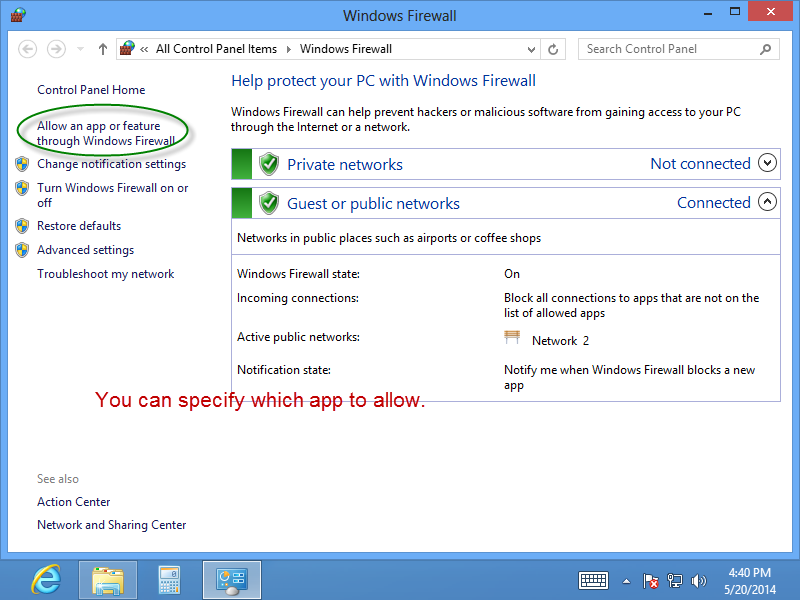
Task: Click the search magnifier icon
Action: [765, 49]
